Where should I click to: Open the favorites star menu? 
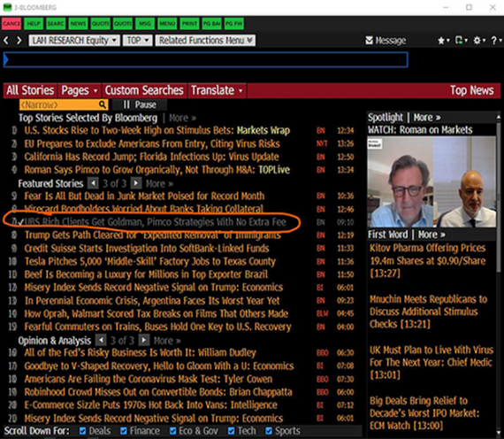tap(444, 41)
